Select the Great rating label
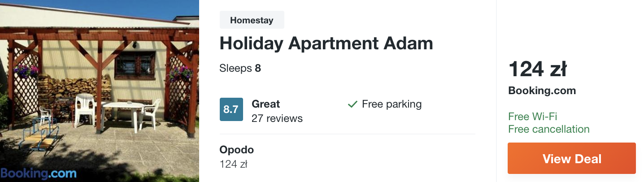Image resolution: width=644 pixels, height=182 pixels. (265, 104)
